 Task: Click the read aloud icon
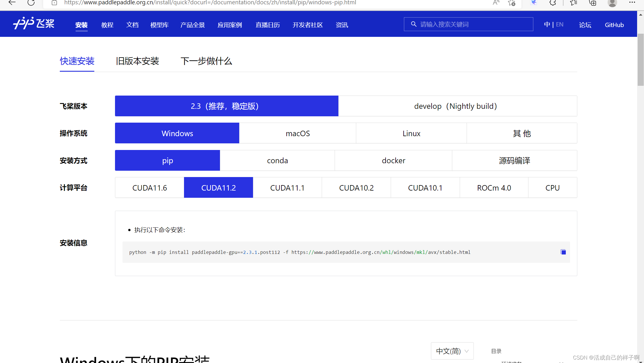coord(496,3)
